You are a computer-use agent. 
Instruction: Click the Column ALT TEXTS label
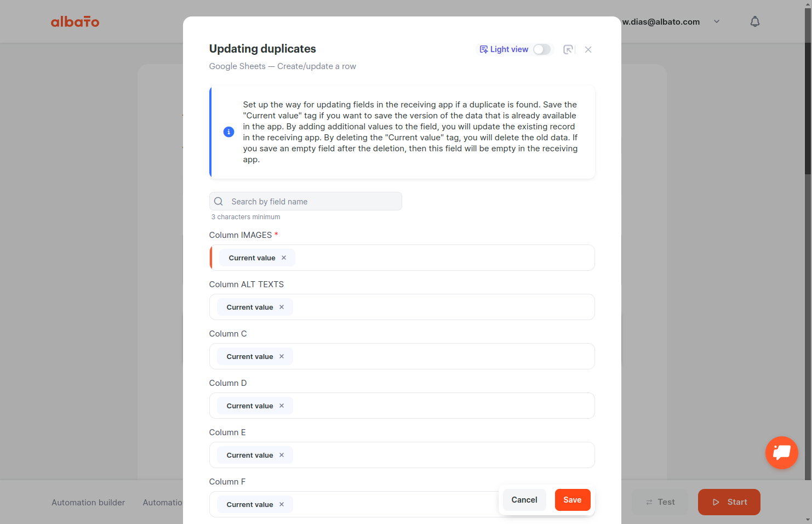click(247, 284)
